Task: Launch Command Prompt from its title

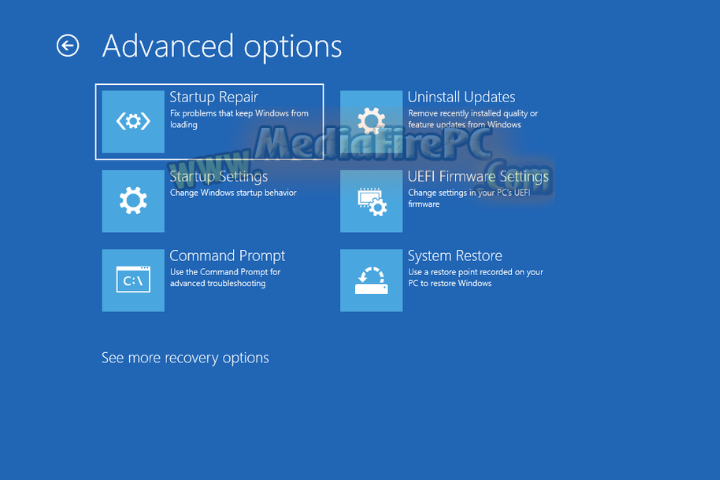Action: 227,256
